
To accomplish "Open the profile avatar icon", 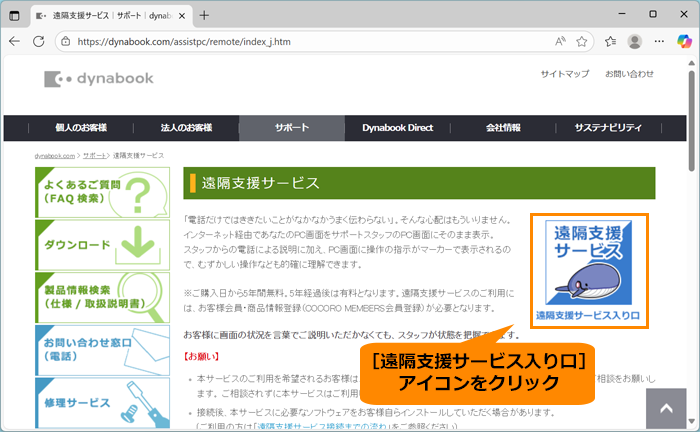I will coord(634,42).
